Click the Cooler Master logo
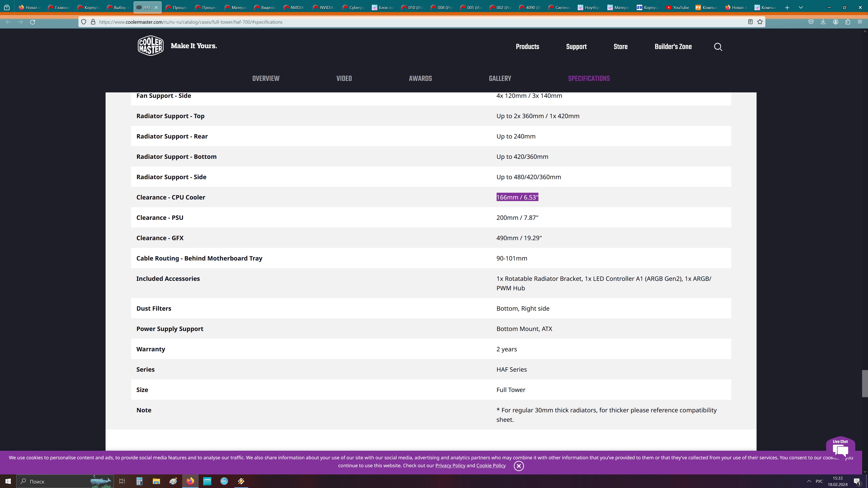The image size is (868, 488). (151, 46)
